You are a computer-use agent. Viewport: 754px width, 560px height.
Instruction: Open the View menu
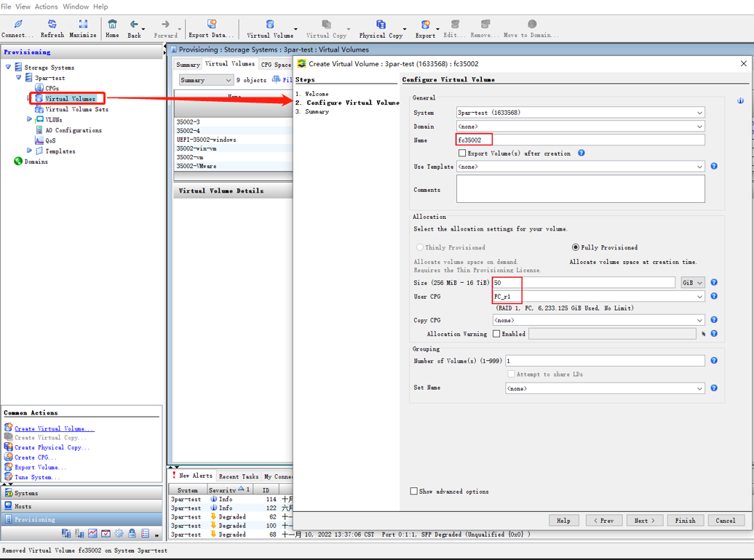click(x=23, y=7)
